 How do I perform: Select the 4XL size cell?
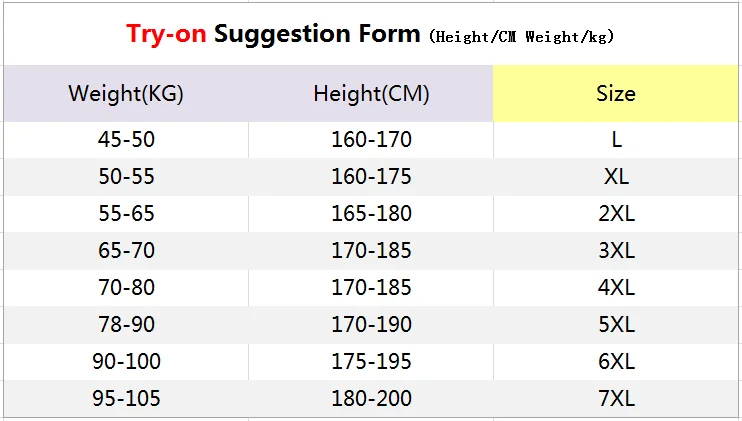point(616,288)
